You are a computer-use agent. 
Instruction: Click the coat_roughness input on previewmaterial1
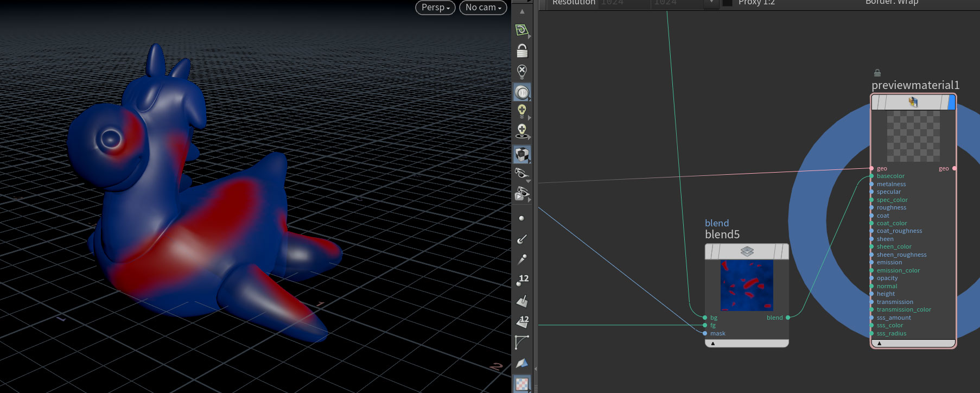(871, 231)
